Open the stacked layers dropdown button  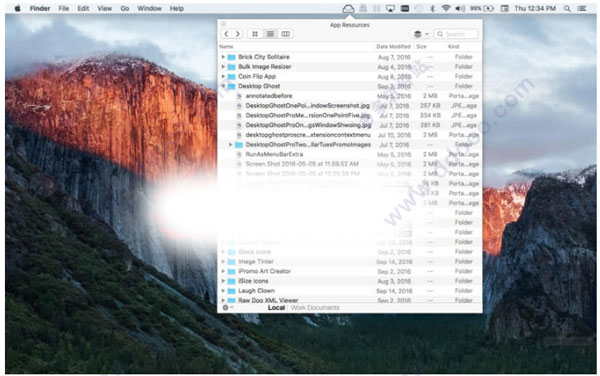(421, 34)
